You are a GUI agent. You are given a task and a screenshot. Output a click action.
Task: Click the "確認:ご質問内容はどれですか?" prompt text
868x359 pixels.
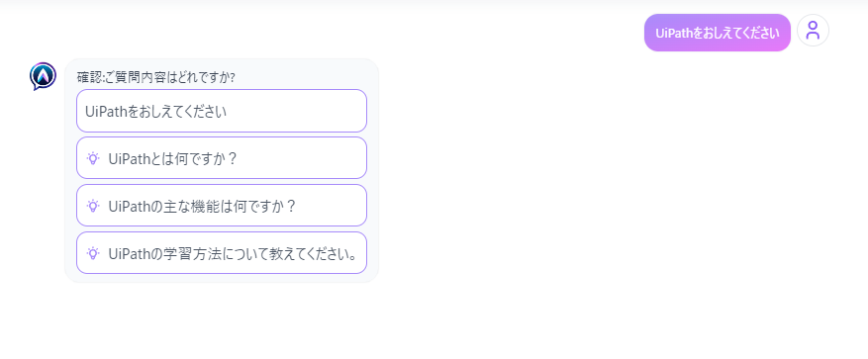coord(155,77)
